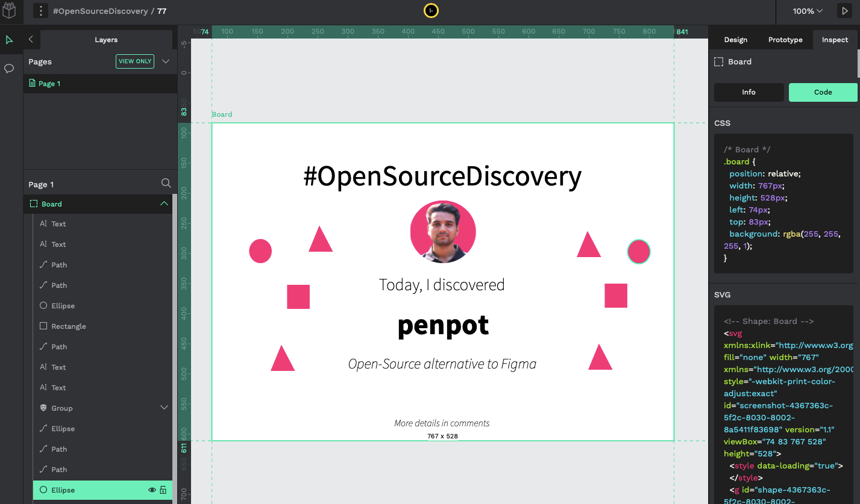Click the 767 x 528 size label
The image size is (860, 504).
point(443,436)
